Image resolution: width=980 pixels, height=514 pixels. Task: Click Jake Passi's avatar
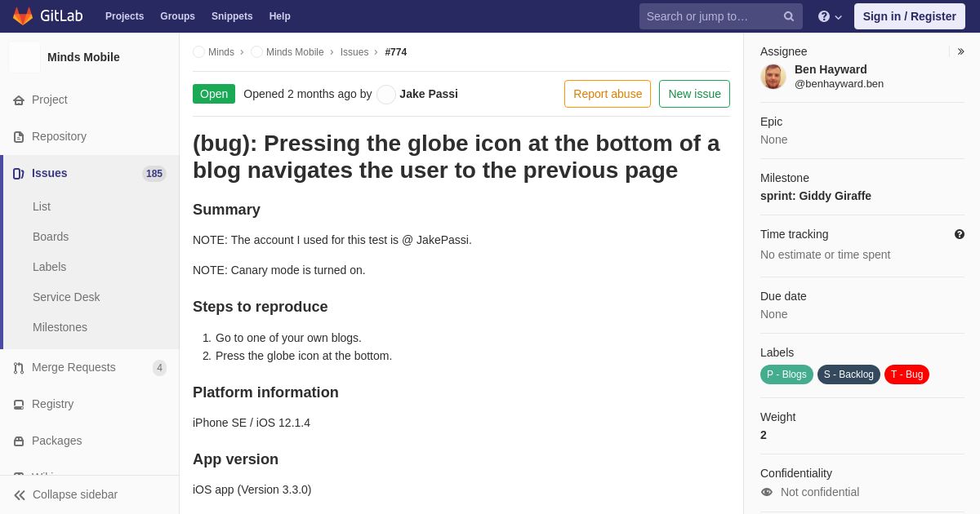386,95
